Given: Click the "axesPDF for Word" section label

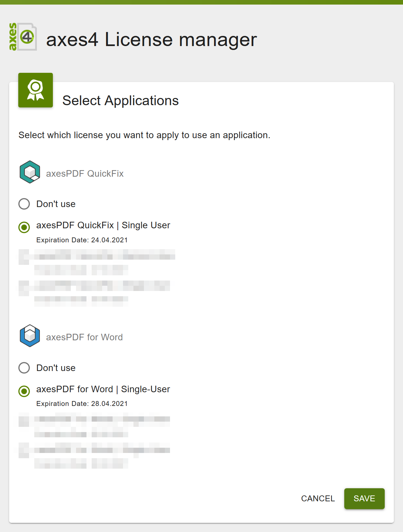Looking at the screenshot, I should (84, 337).
